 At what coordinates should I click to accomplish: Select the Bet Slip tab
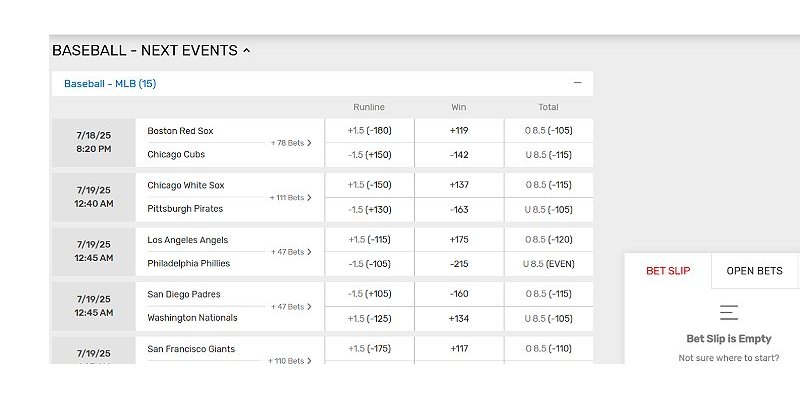pos(668,271)
